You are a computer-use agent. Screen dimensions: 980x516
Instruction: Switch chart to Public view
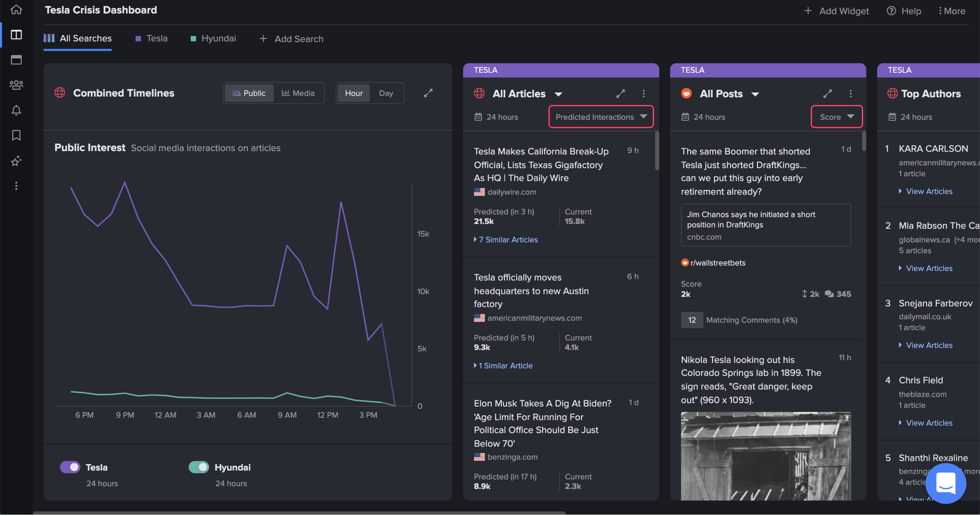pos(249,93)
